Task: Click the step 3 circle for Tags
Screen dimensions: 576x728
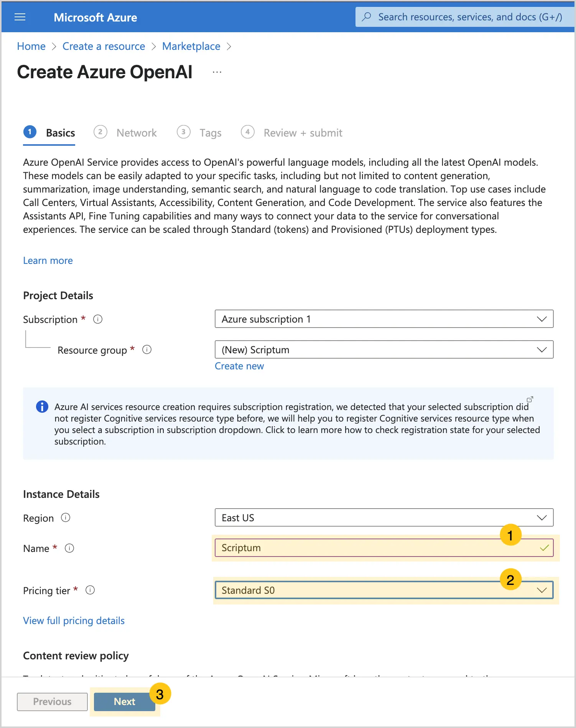Action: pyautogui.click(x=184, y=132)
